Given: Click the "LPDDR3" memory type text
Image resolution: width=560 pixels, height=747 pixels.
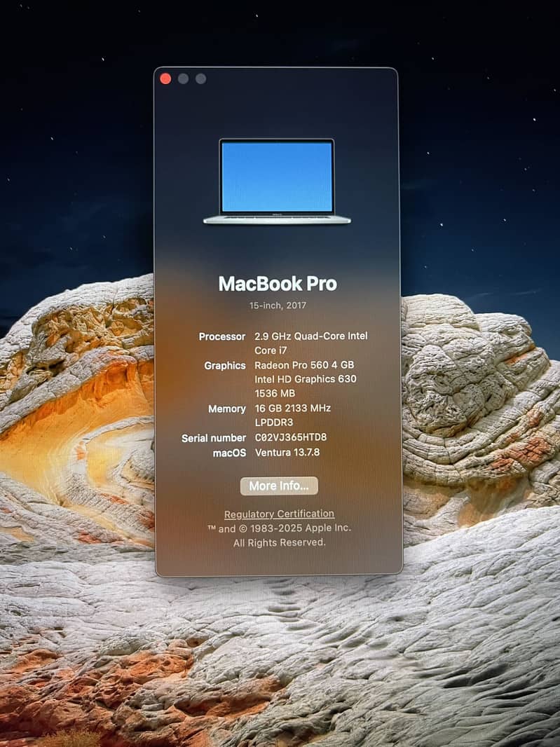Looking at the screenshot, I should click(x=274, y=423).
